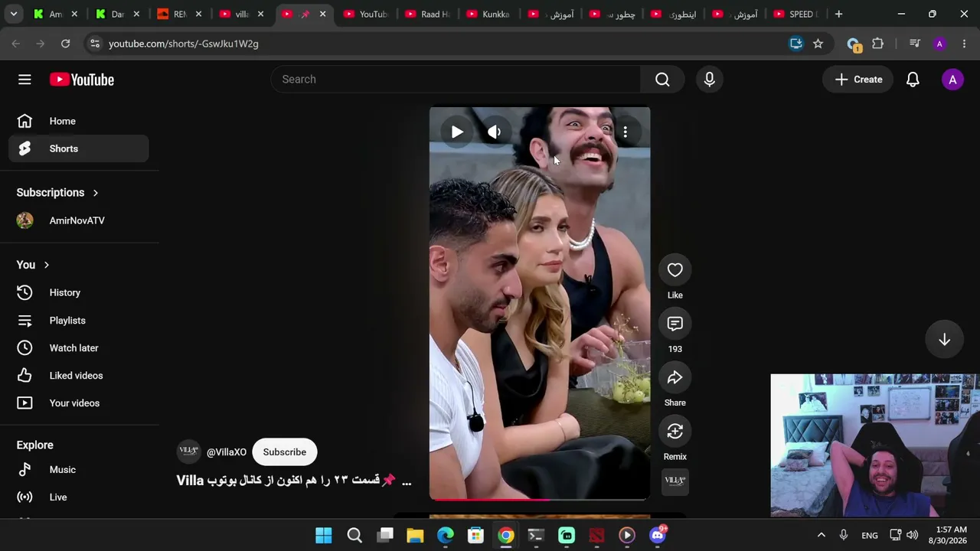Switch to the REM tab

(179, 14)
